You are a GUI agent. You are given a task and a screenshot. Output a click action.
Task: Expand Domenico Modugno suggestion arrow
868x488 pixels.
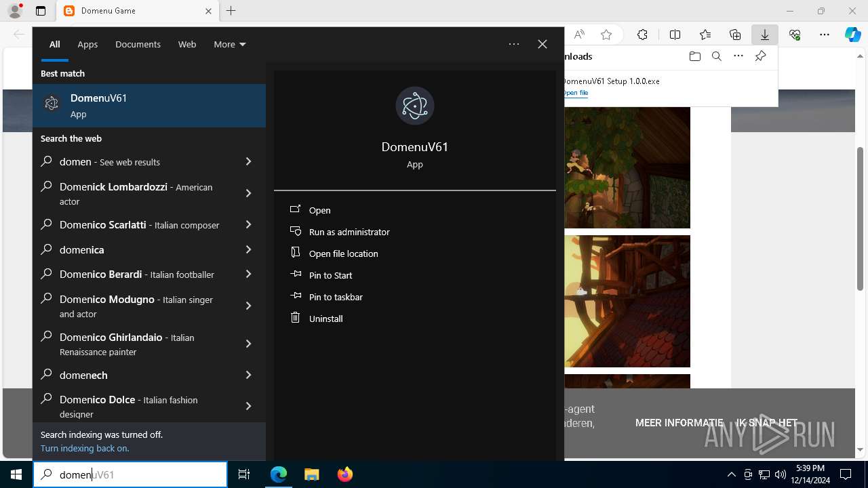[248, 306]
